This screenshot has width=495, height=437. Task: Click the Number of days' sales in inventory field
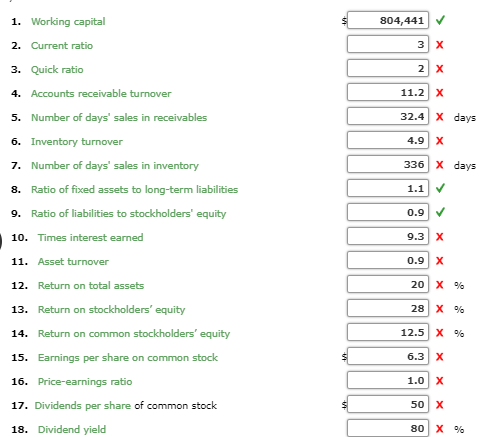point(388,164)
